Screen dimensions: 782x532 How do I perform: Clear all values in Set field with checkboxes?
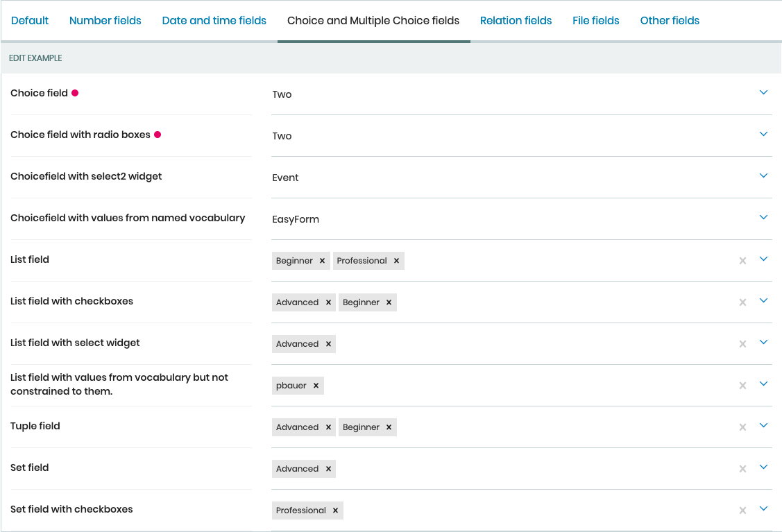pyautogui.click(x=742, y=510)
